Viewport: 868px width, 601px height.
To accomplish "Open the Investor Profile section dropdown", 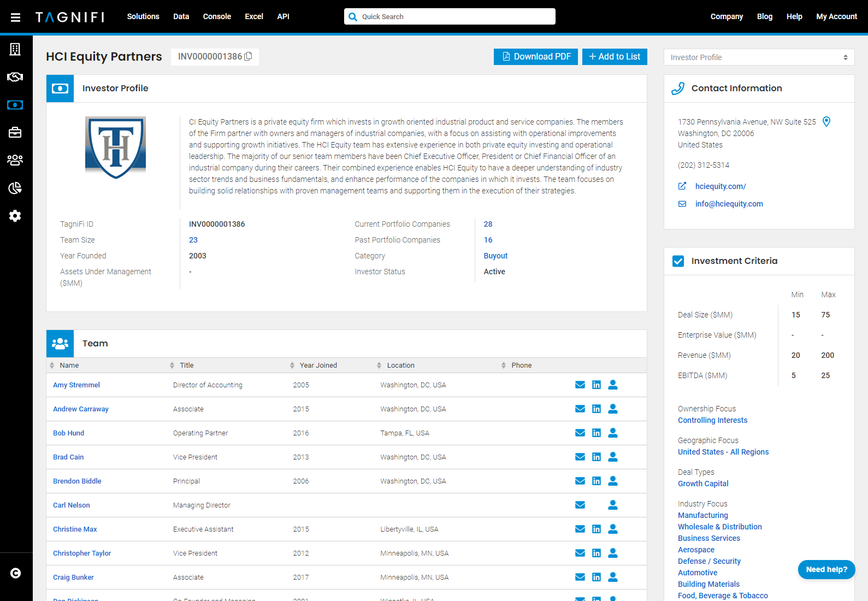I will click(x=759, y=57).
